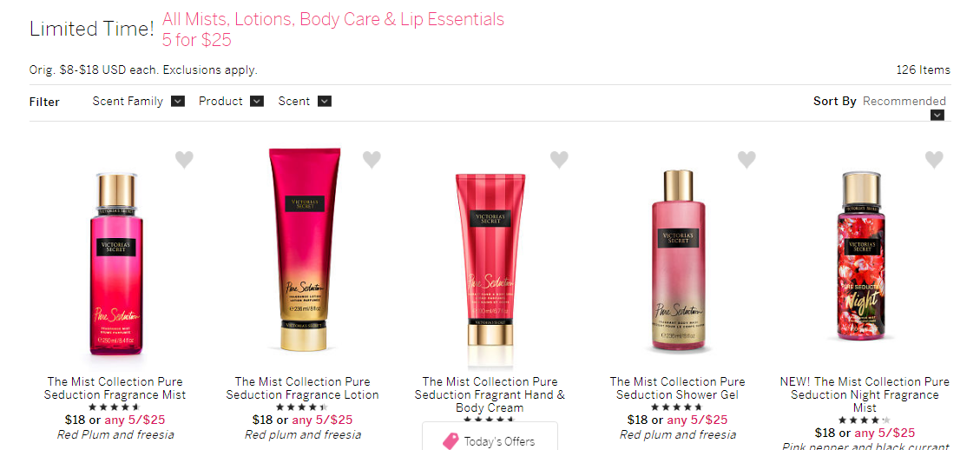Open The Mist Collection Pure Seduction Fragrance Mist link
This screenshot has height=450, width=980.
point(115,388)
